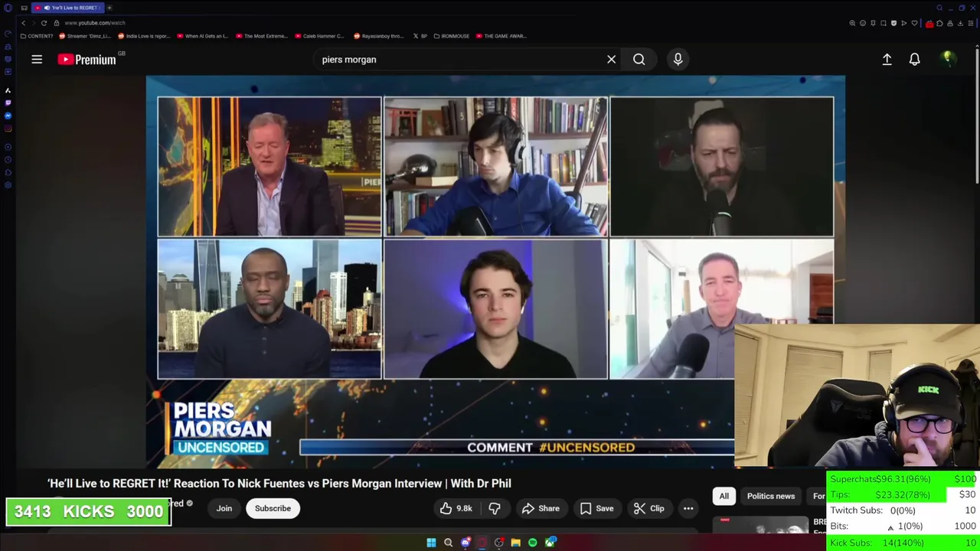The image size is (980, 551).
Task: Open Twitch in the browser sidebar
Action: pos(8,103)
